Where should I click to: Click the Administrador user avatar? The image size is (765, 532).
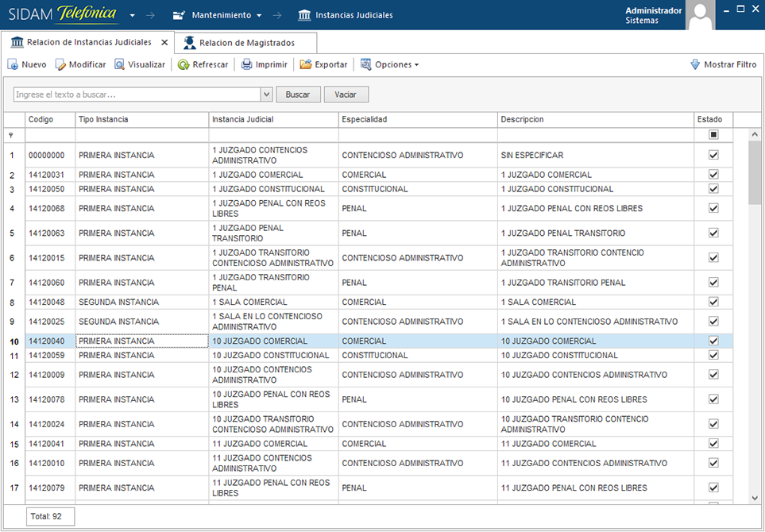click(x=700, y=15)
